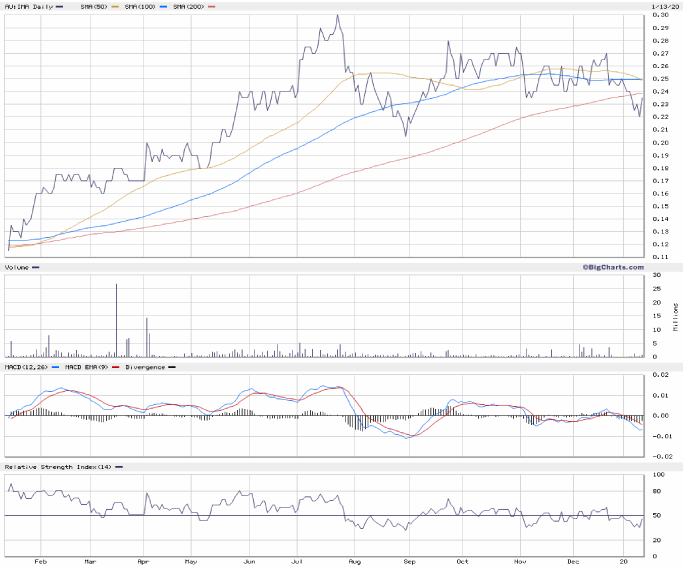This screenshot has width=683, height=568.
Task: Click the orange SMA(50) color marker
Action: click(x=113, y=6)
